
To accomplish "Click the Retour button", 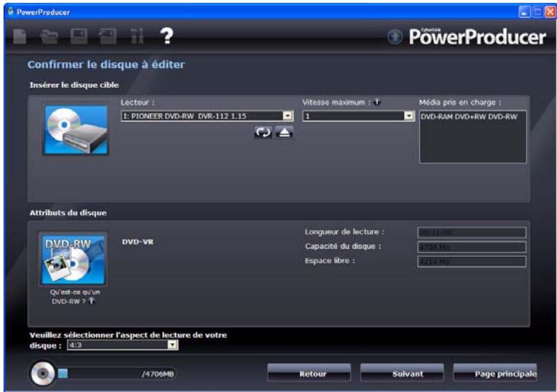I will tap(309, 373).
